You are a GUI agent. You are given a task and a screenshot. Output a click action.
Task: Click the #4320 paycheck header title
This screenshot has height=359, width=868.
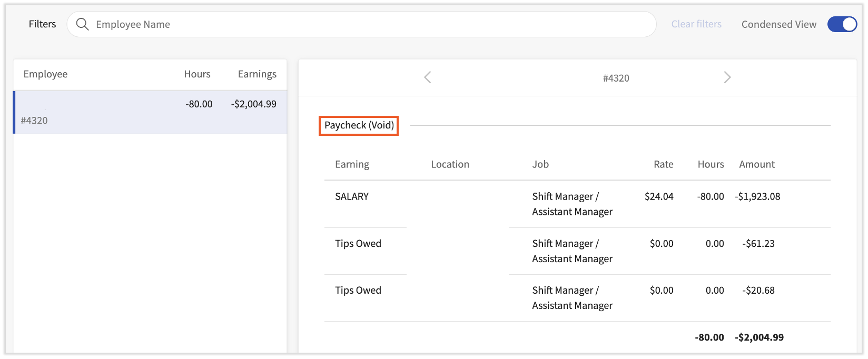[x=616, y=78]
